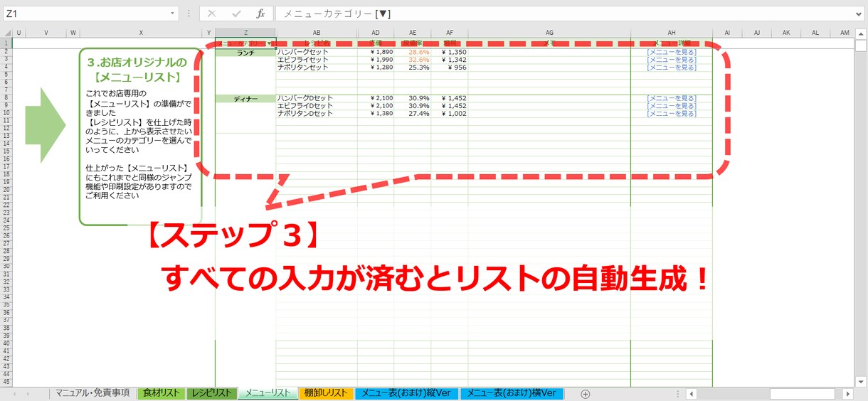868x401 pixels.
Task: Switch to the マニュアル・免責事項 sheet tab
Action: [92, 393]
